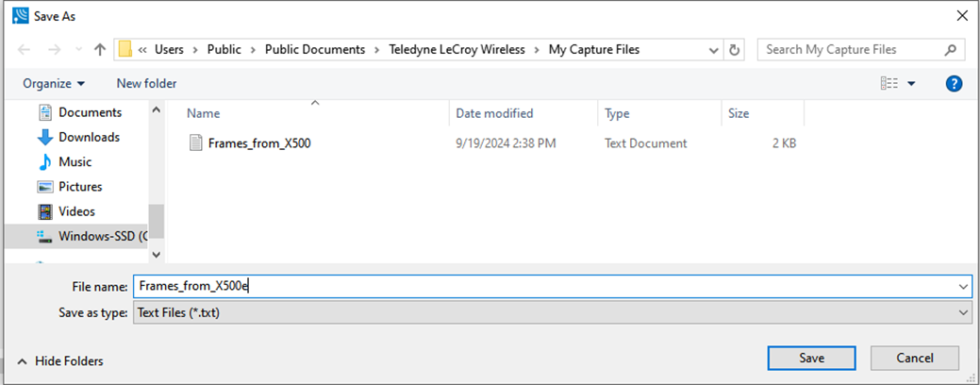This screenshot has height=385, width=980.
Task: Click the navigation pane scrollbar thumb
Action: [x=157, y=221]
